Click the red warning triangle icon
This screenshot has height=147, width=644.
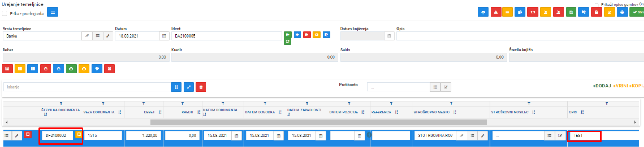(496, 12)
